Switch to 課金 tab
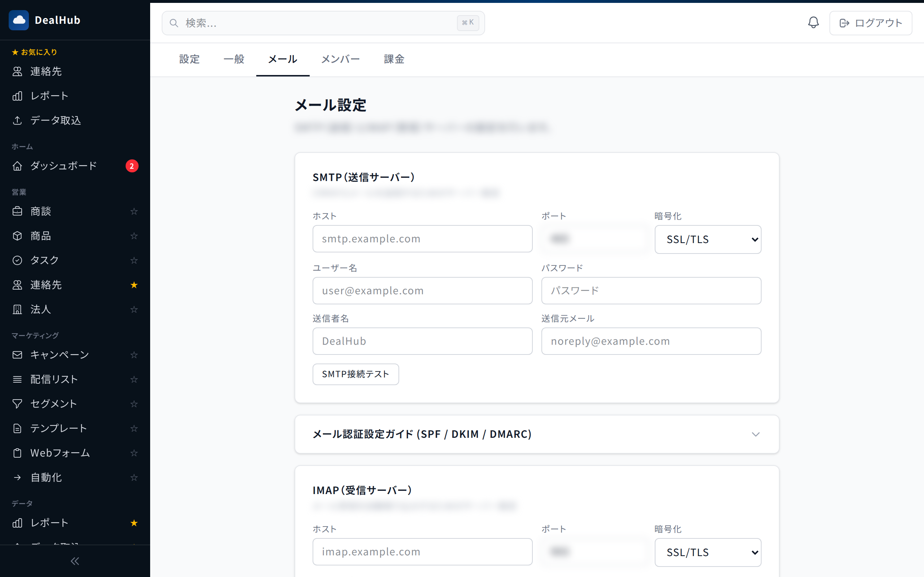 pos(394,59)
